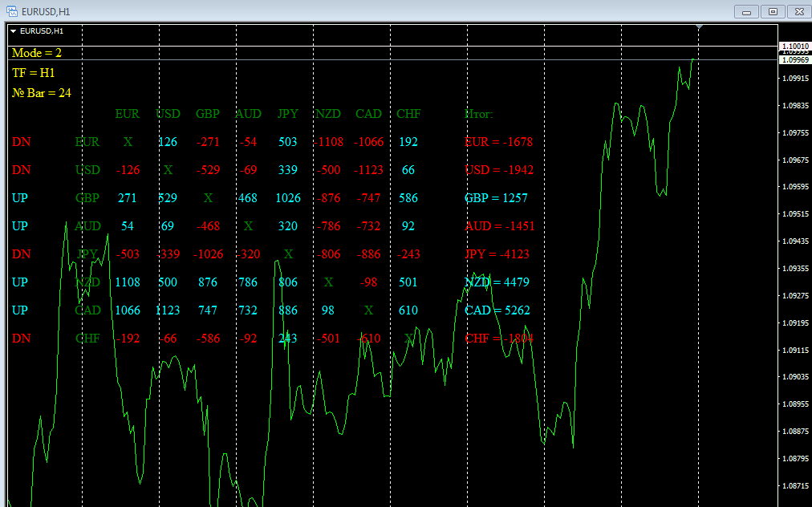Click the AUD row label
This screenshot has height=507, width=812.
click(x=87, y=225)
